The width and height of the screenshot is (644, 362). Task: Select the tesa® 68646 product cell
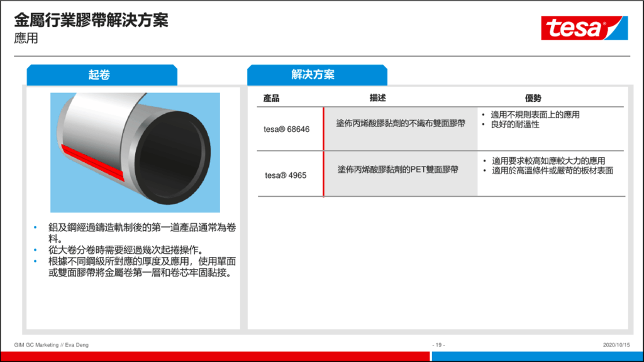pyautogui.click(x=286, y=129)
